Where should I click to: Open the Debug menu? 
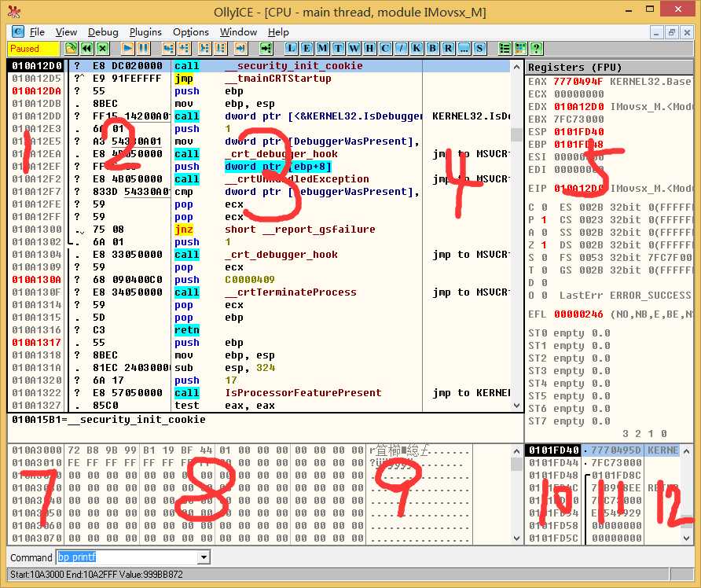point(103,32)
